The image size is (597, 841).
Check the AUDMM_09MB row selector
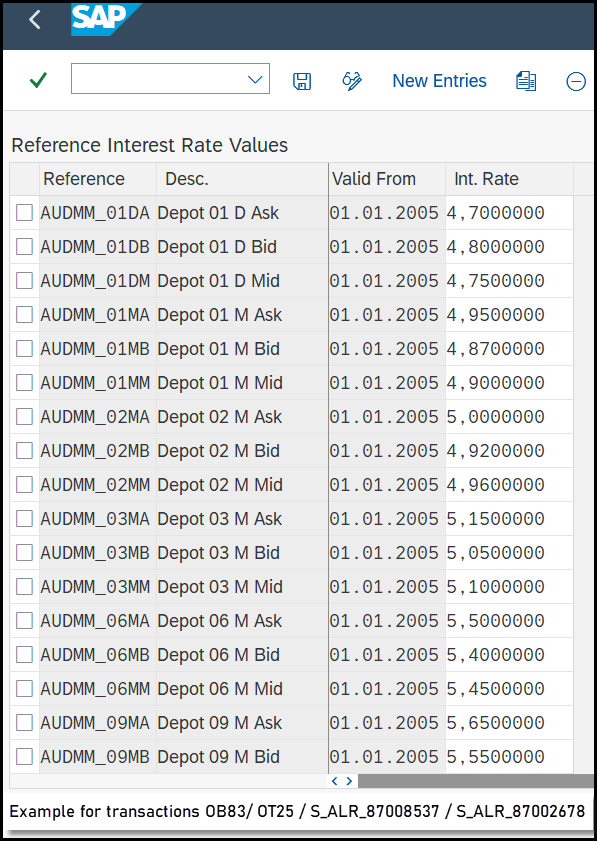[x=24, y=756]
